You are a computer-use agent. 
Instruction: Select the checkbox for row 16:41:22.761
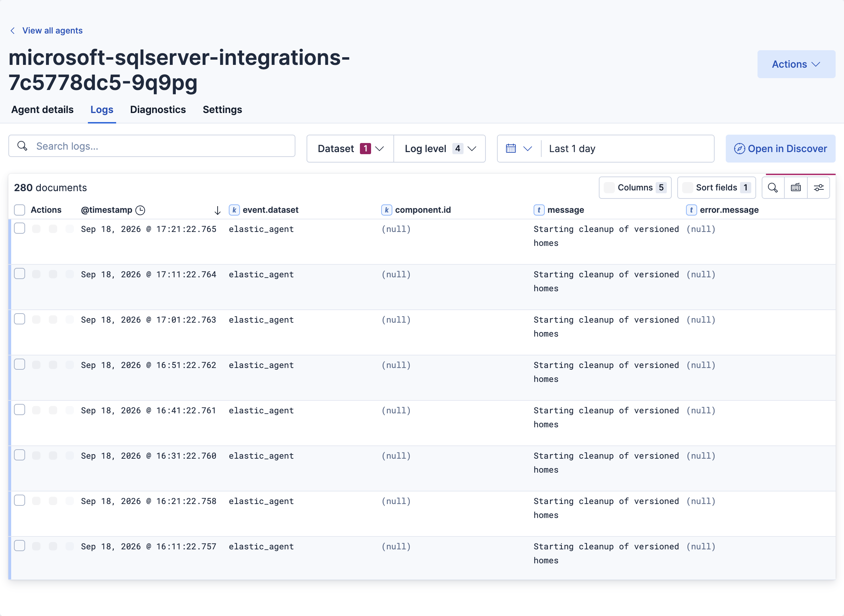[x=20, y=410]
